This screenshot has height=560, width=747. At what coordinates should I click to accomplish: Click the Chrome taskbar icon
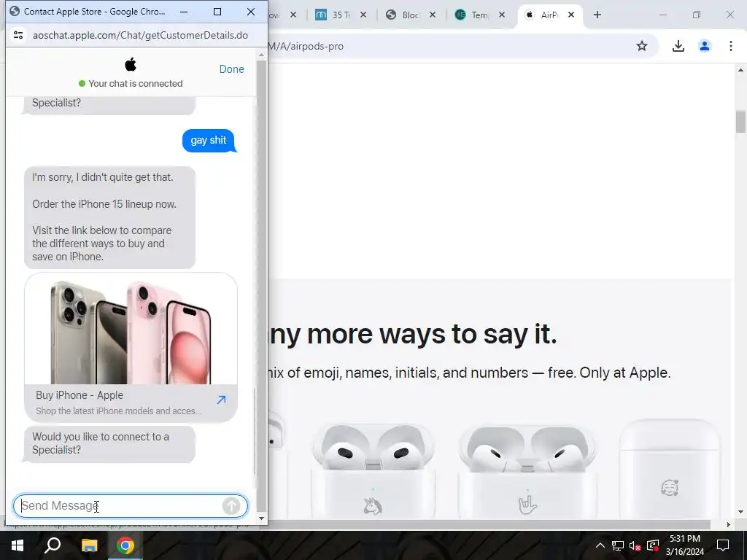tap(125, 545)
